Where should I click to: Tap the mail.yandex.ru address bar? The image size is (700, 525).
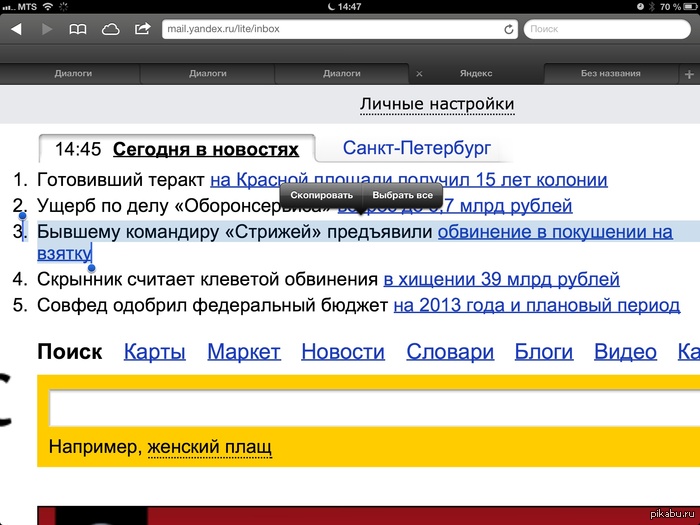coord(330,30)
